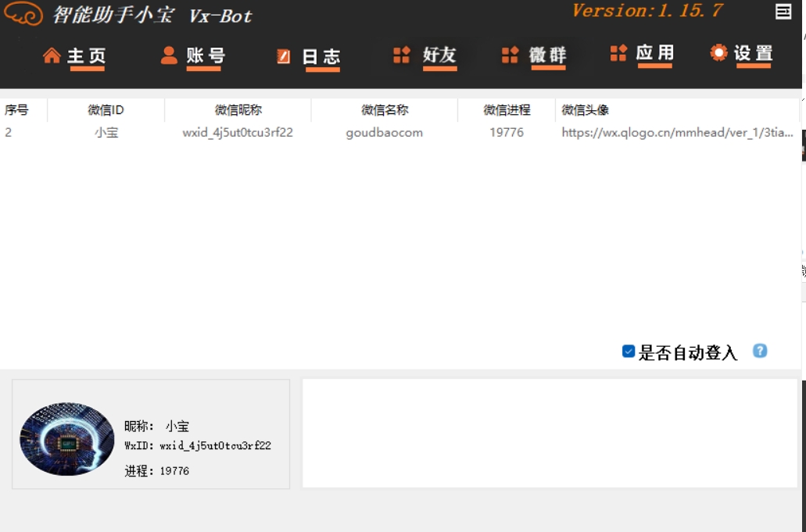Image resolution: width=806 pixels, height=532 pixels.
Task: Click the 微信头像 column header
Action: pyautogui.click(x=585, y=110)
